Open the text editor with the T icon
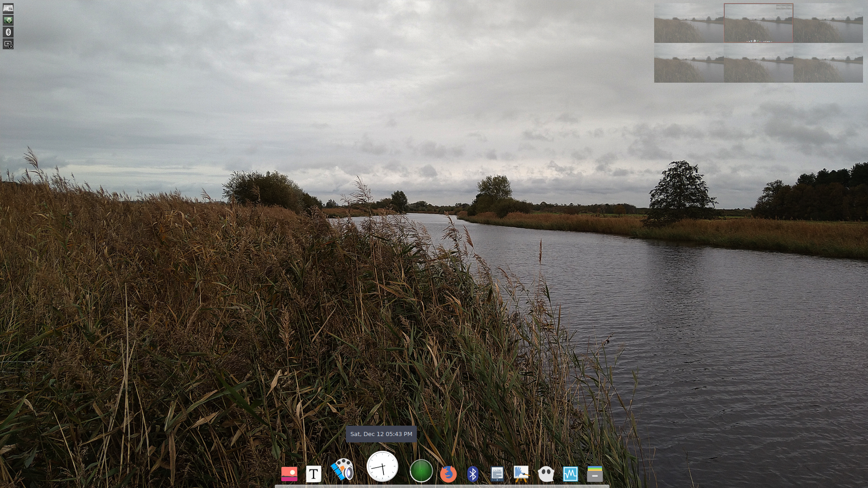This screenshot has height=488, width=868. [x=313, y=473]
